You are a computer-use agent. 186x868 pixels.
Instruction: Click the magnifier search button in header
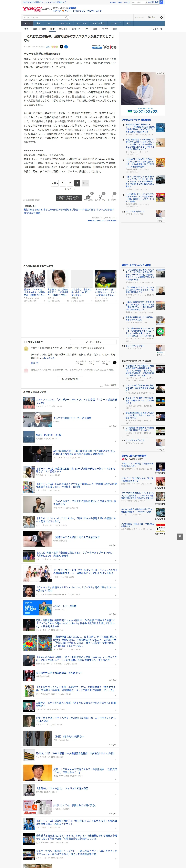tap(66, 17)
